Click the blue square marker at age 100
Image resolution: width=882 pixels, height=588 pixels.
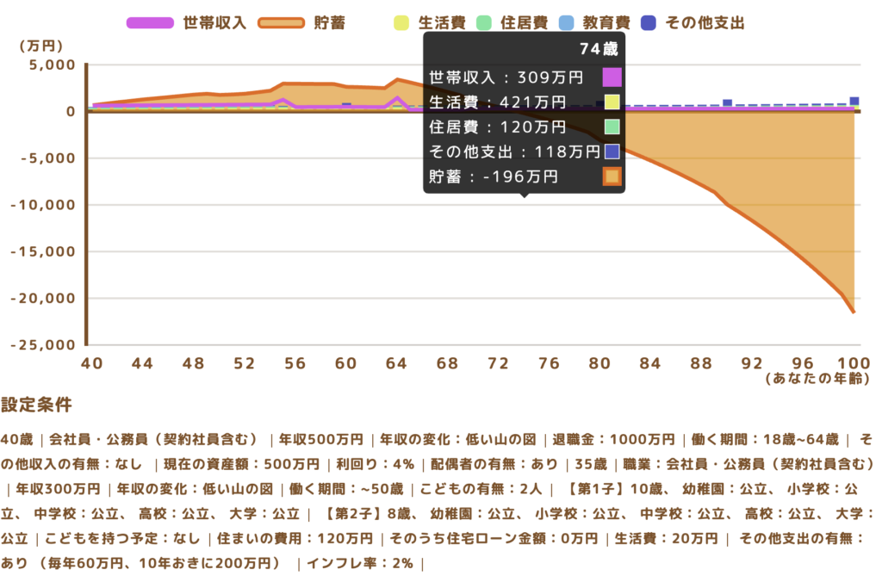tap(854, 101)
